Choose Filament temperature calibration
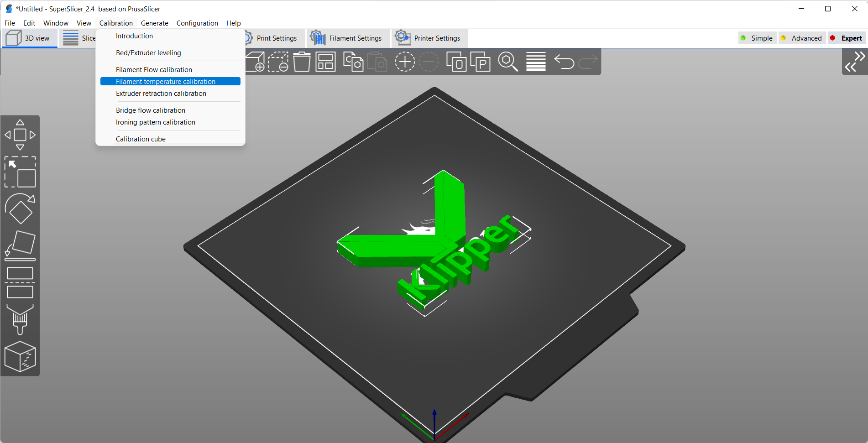The width and height of the screenshot is (868, 443). [x=170, y=82]
